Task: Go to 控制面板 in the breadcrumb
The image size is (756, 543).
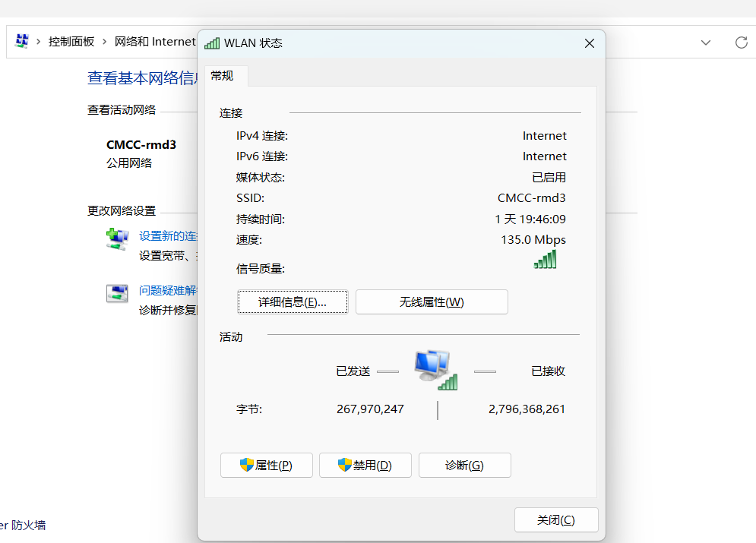Action: pyautogui.click(x=71, y=42)
